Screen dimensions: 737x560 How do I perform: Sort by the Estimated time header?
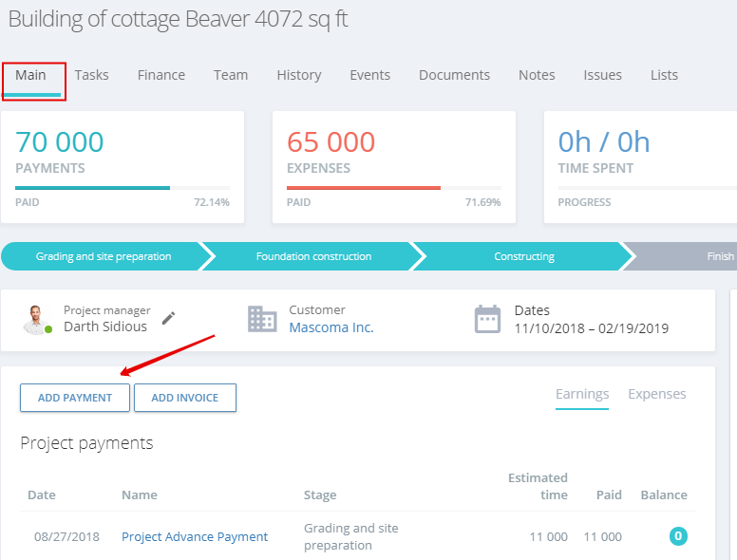[x=538, y=486]
